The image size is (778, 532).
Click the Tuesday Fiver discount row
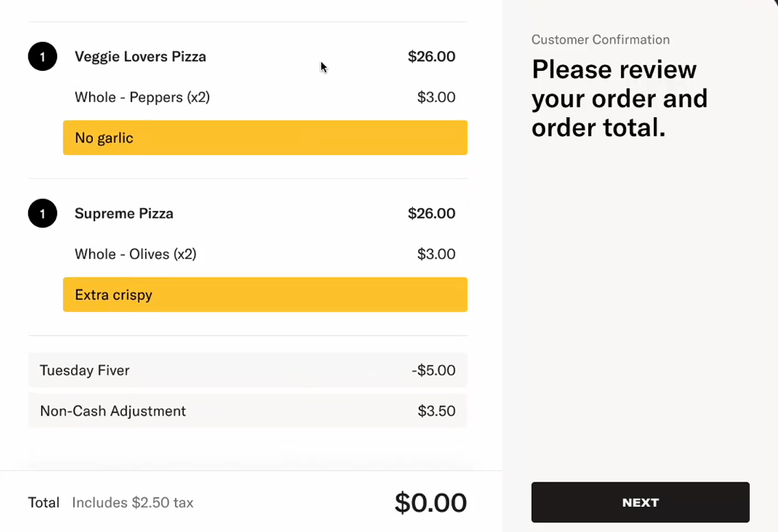tap(247, 370)
